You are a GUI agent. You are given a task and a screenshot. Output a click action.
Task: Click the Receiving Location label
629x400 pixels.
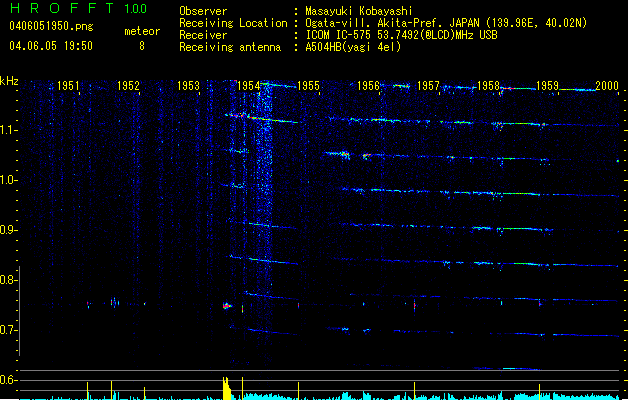click(233, 23)
